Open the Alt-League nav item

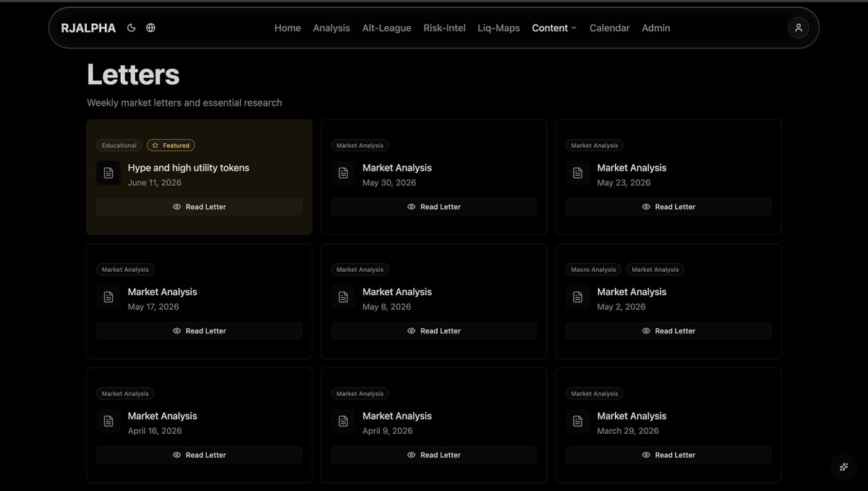(386, 28)
